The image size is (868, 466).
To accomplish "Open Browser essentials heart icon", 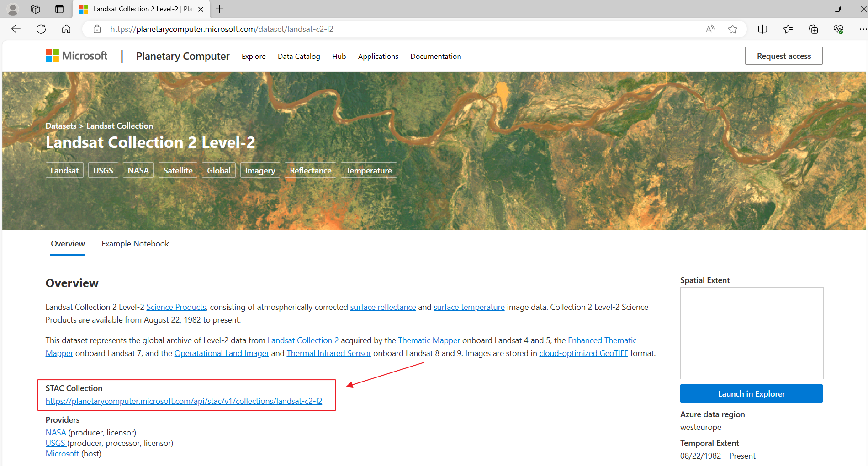I will pyautogui.click(x=838, y=29).
